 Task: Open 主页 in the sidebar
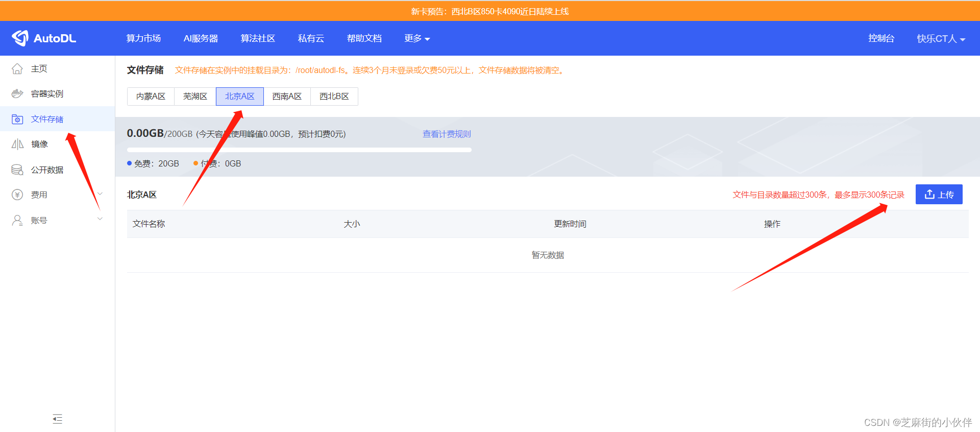57,68
